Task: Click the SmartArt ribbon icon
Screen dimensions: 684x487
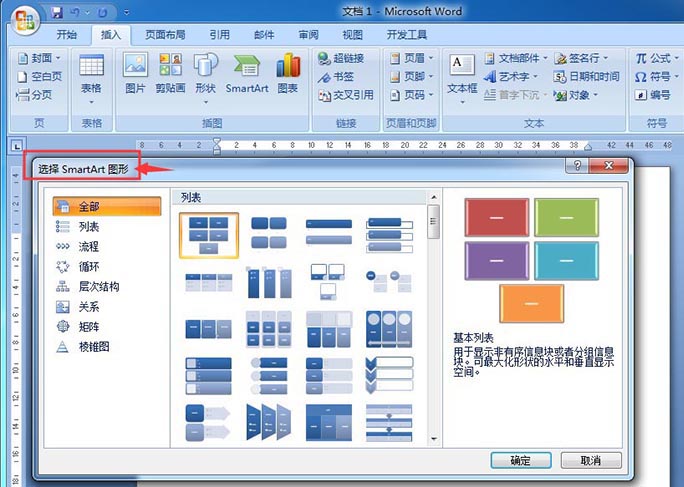Action: 246,73
